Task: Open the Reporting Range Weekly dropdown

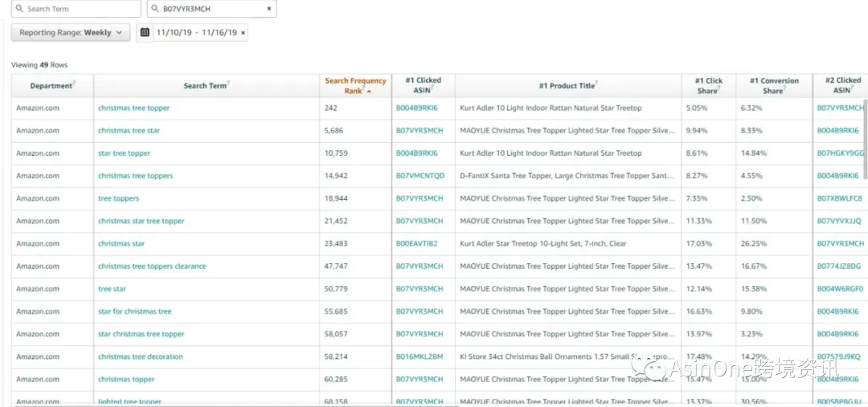Action: (x=71, y=33)
